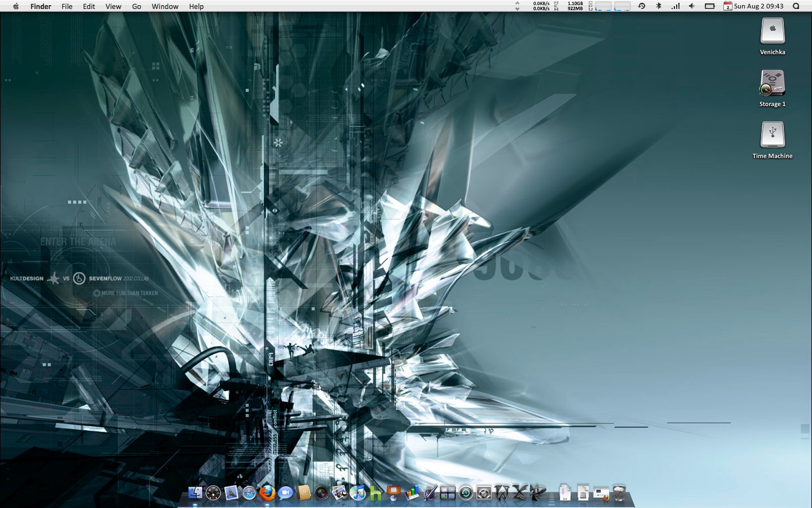Open the Edit menu

point(89,6)
